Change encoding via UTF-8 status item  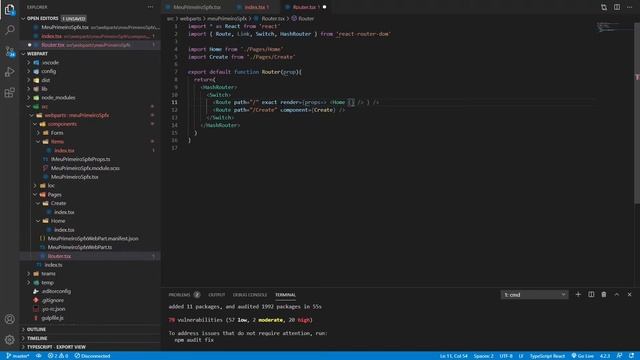pos(506,356)
